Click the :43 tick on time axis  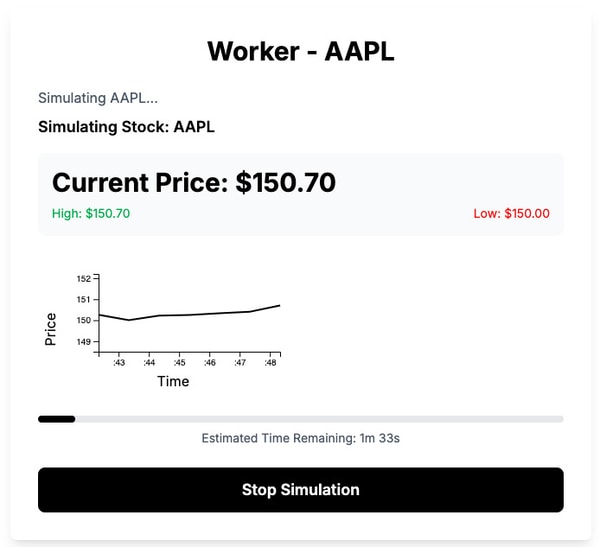[x=119, y=363]
